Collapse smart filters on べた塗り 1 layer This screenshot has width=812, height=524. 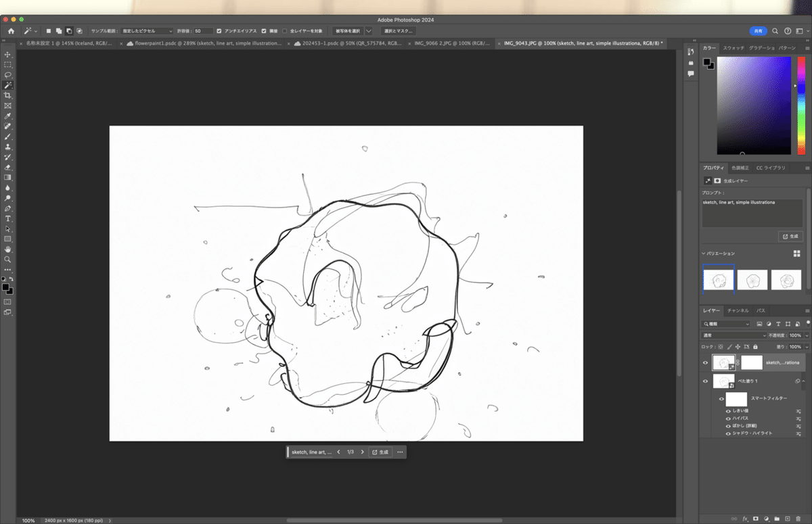(x=804, y=381)
